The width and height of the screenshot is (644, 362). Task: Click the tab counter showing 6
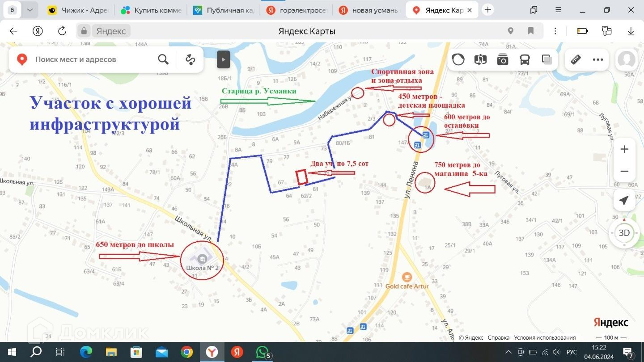pyautogui.click(x=13, y=10)
